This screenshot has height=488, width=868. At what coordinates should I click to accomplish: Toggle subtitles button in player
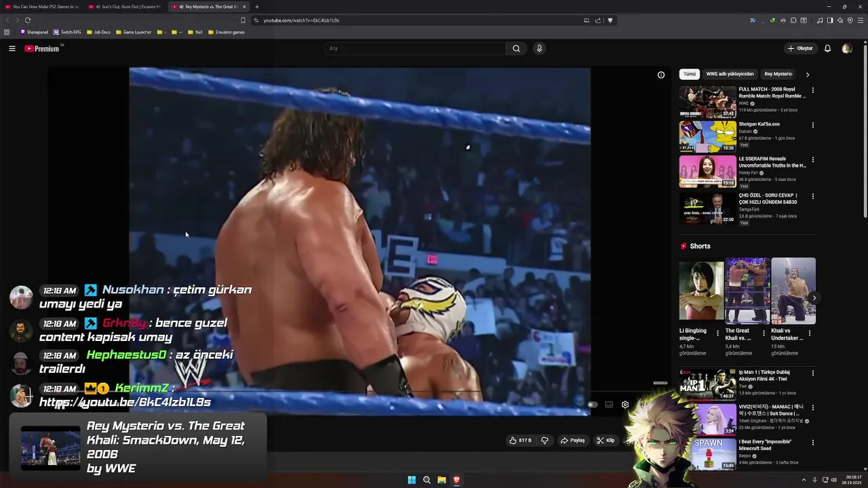[609, 405]
